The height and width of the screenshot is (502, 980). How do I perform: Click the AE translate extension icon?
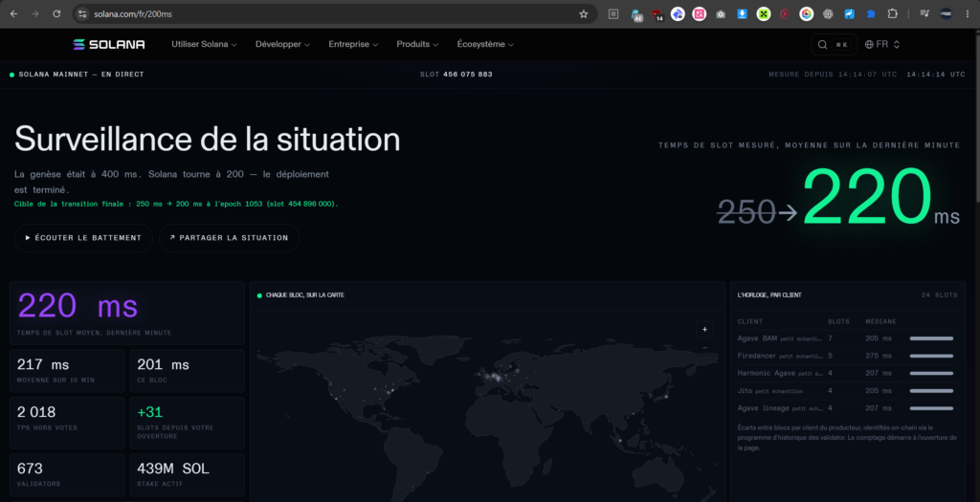pos(636,14)
